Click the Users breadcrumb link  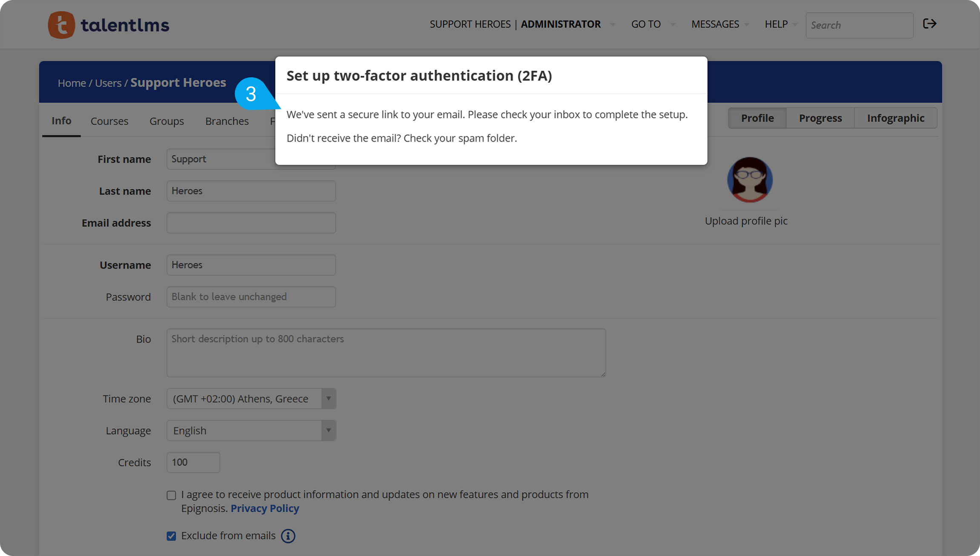[x=108, y=83]
